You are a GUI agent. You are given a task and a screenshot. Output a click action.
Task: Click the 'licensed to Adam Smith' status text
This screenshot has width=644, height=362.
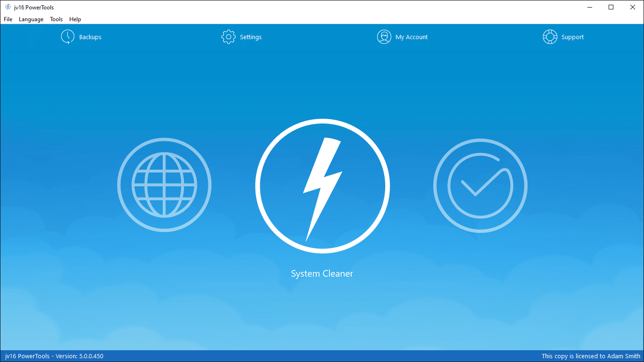[x=591, y=356]
